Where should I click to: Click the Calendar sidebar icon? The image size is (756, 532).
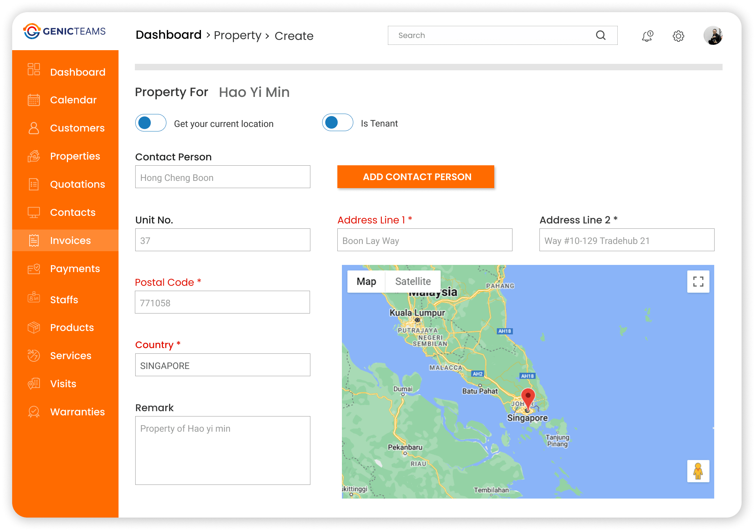[34, 100]
